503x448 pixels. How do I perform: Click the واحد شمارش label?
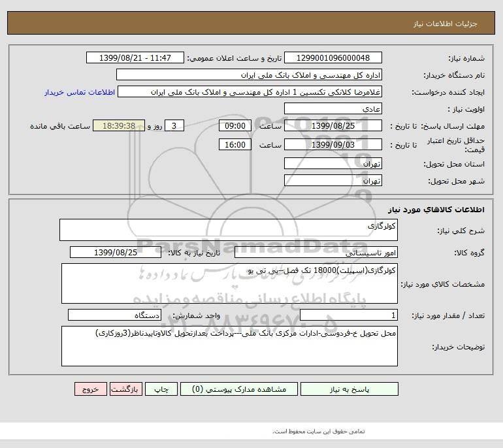tap(197, 316)
